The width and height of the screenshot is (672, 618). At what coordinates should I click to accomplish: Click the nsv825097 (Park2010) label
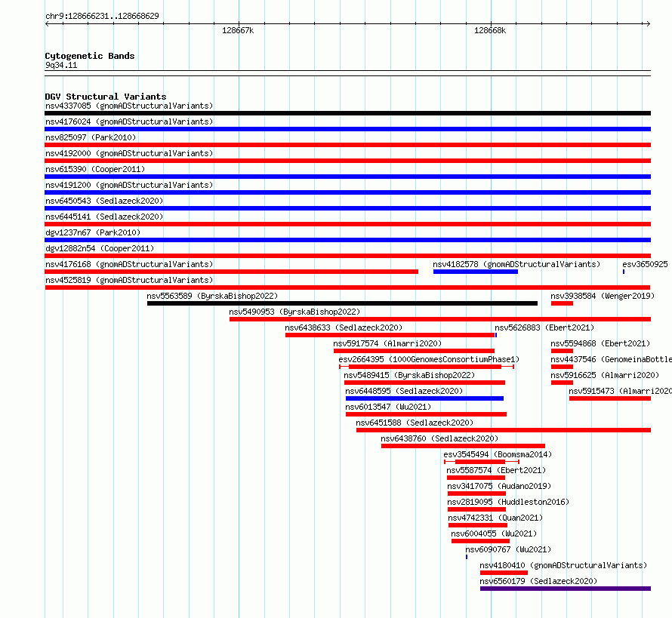tap(91, 137)
